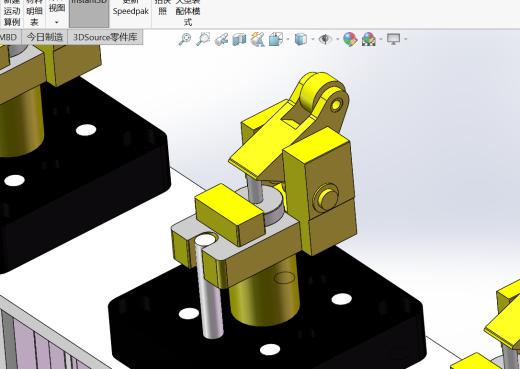Activate the Section View tool

(x=239, y=39)
